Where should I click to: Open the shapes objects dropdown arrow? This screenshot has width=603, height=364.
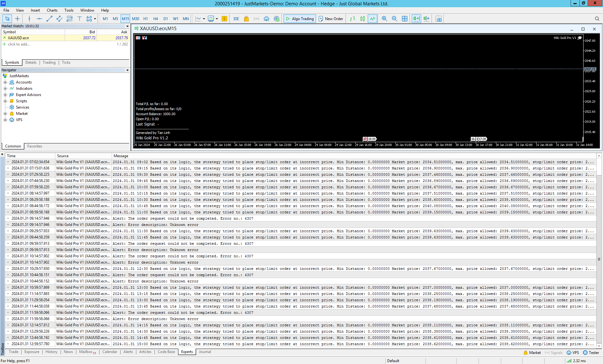point(95,19)
